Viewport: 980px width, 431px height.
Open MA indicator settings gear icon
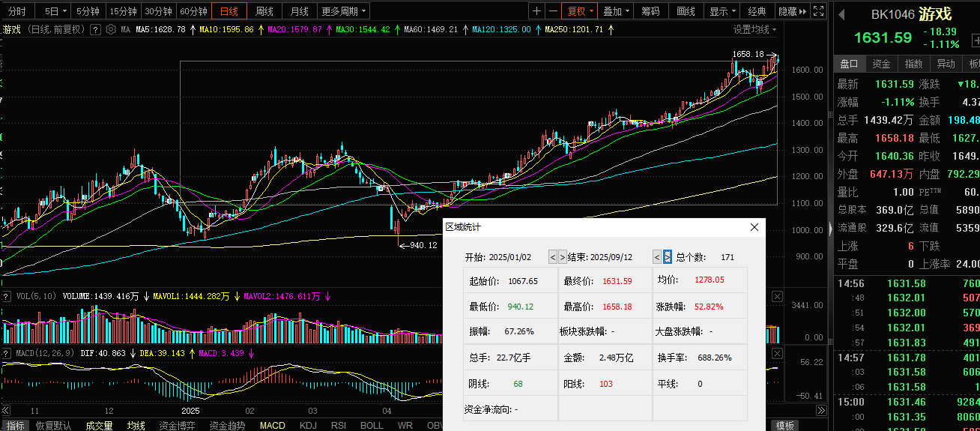(111, 29)
